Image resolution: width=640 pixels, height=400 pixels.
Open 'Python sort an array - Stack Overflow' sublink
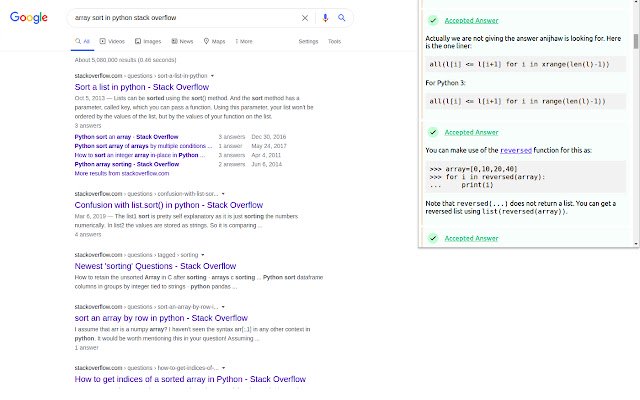tap(127, 137)
